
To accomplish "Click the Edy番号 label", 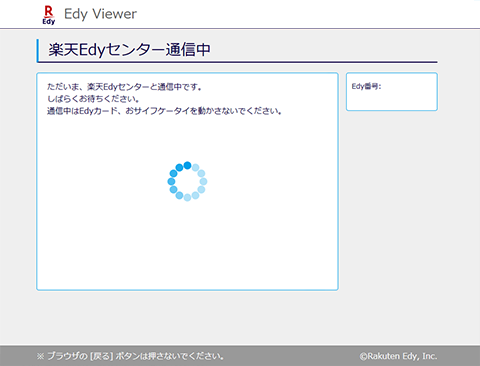I will (x=366, y=86).
